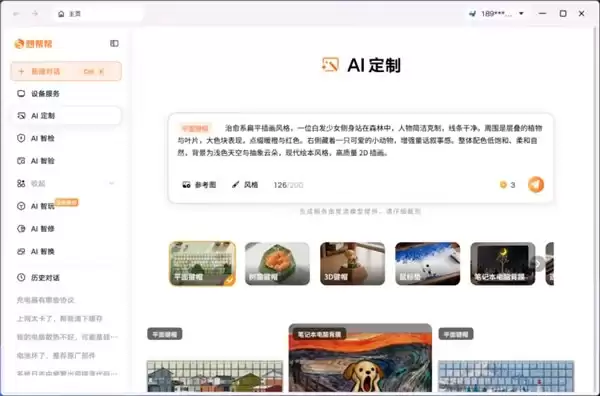The height and width of the screenshot is (396, 600).
Task: Select the 笔记本电脑背膜 category thumbnail
Action: [503, 264]
